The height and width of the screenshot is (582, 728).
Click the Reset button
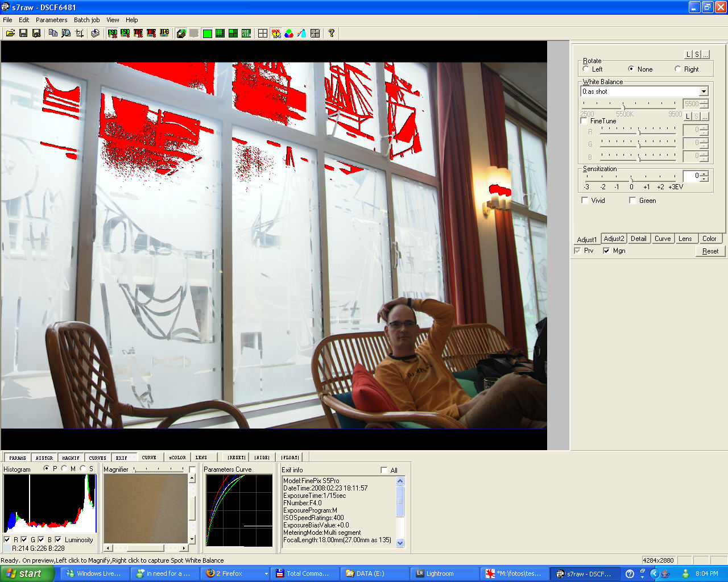click(x=710, y=251)
